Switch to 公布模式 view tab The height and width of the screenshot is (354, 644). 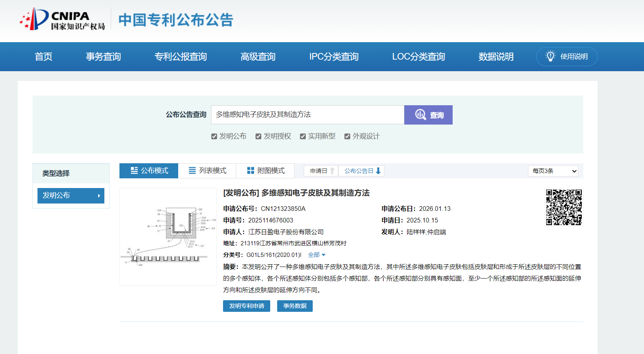tap(149, 171)
